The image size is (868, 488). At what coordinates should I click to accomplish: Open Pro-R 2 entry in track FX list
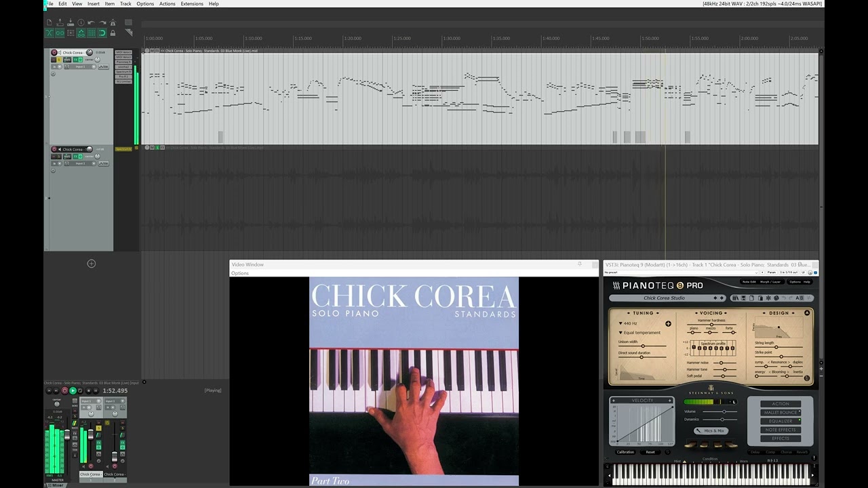[123, 77]
